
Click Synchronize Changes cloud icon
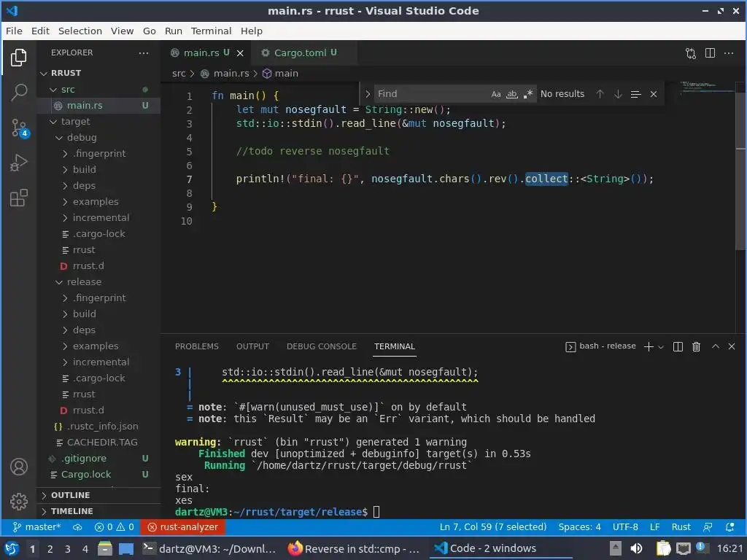[77, 527]
